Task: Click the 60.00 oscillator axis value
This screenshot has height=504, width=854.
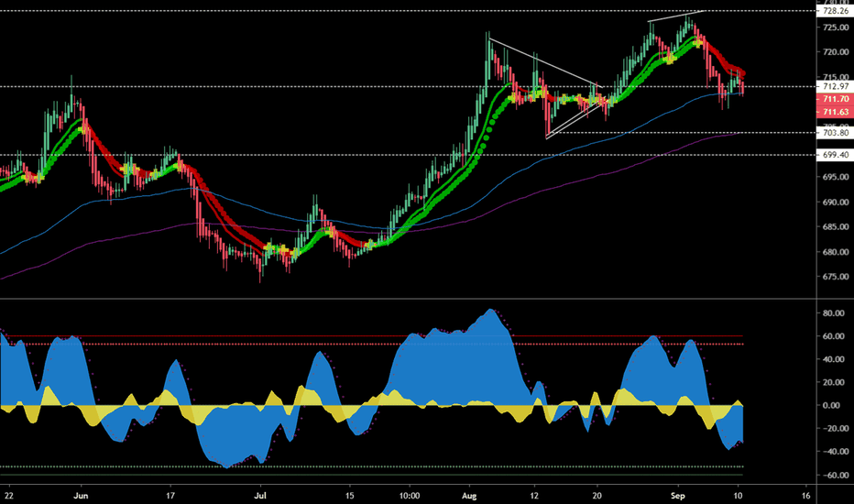Action: click(836, 336)
